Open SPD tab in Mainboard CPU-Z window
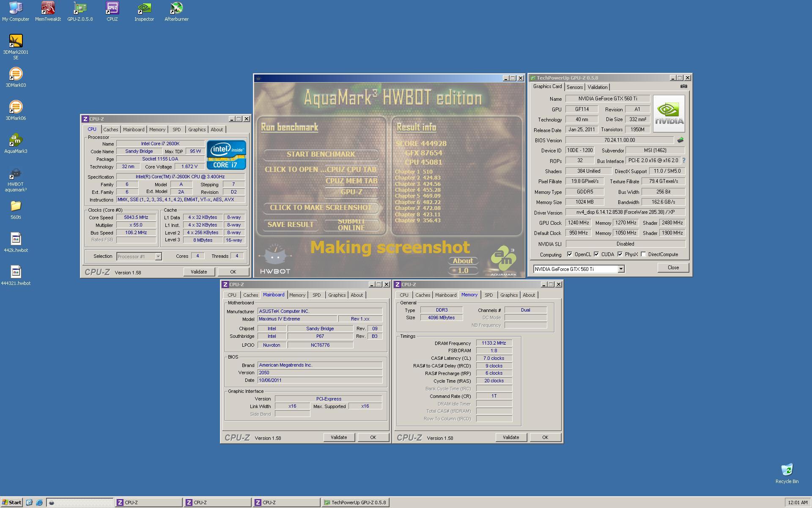The height and width of the screenshot is (508, 812). pos(317,295)
